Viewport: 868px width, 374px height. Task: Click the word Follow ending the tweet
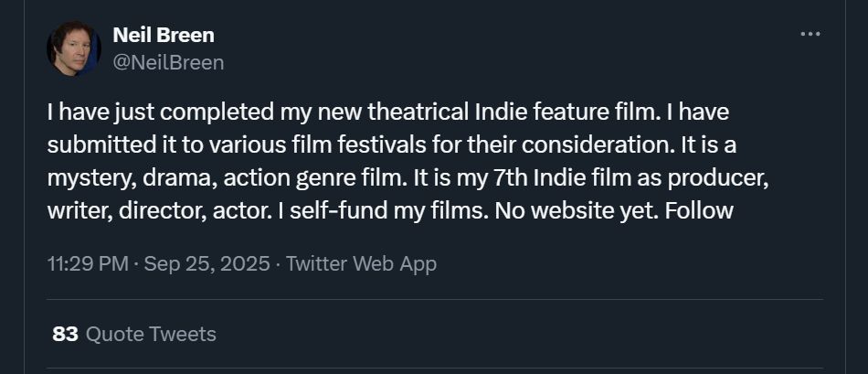click(699, 211)
